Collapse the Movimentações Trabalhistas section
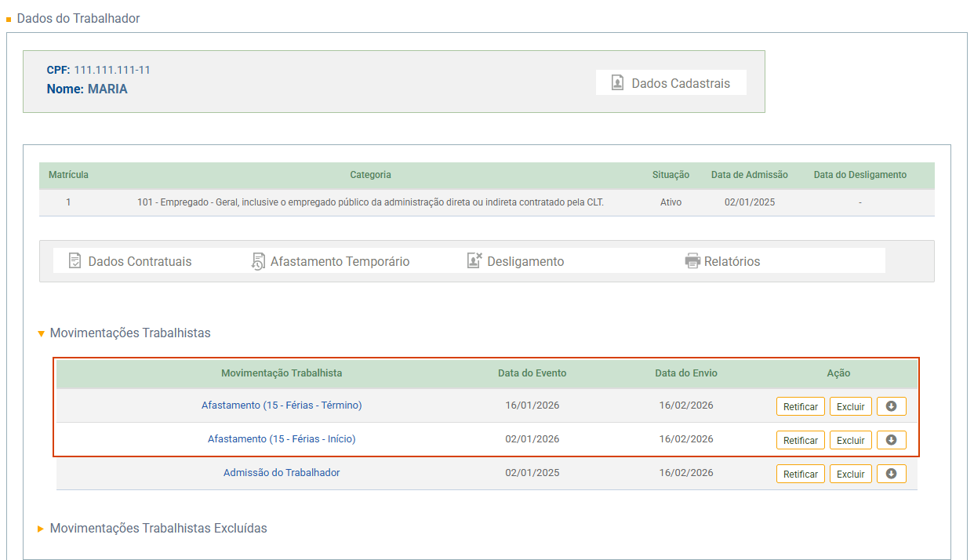This screenshot has width=974, height=560. point(42,333)
